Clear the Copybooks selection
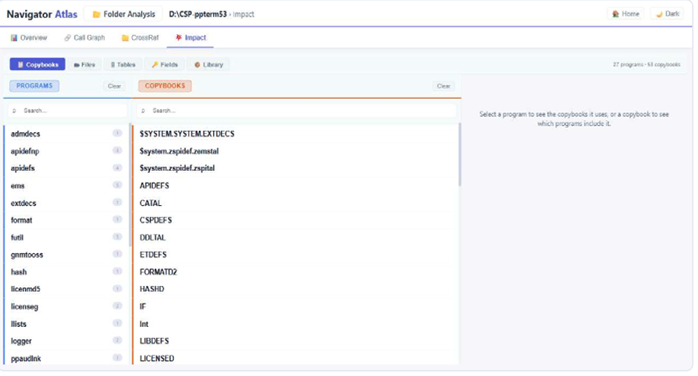Screen dimensions: 698x376 tap(443, 86)
